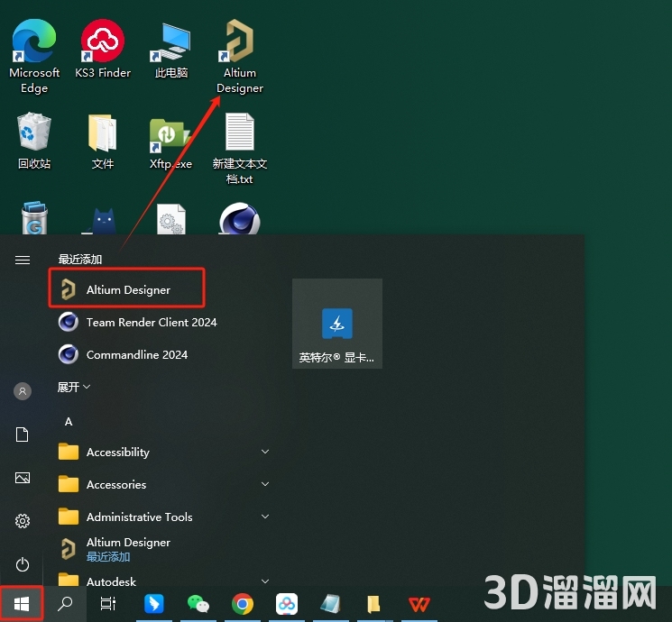The height and width of the screenshot is (622, 672).
Task: Open Settings gear in Start sidebar
Action: click(23, 521)
